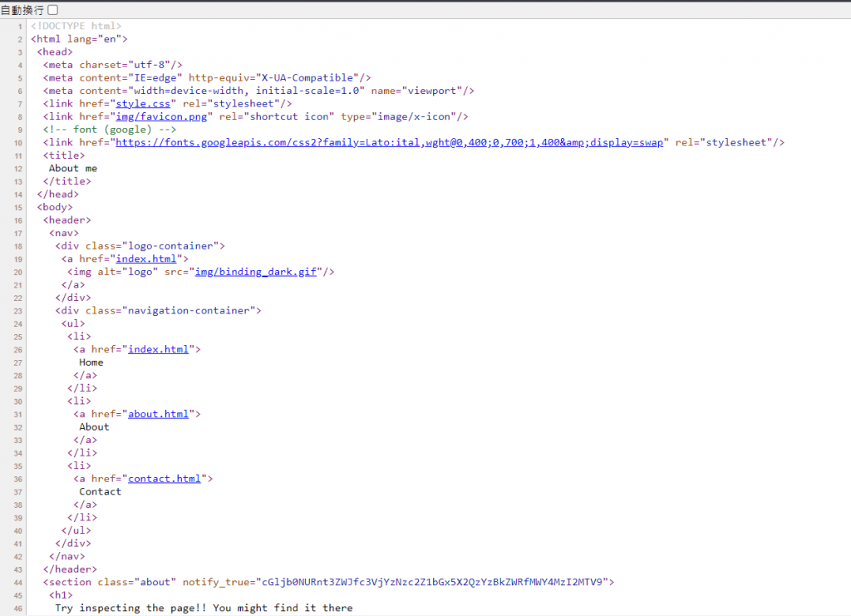Click the closing </nav> tag
The height and width of the screenshot is (616, 851).
(x=66, y=556)
